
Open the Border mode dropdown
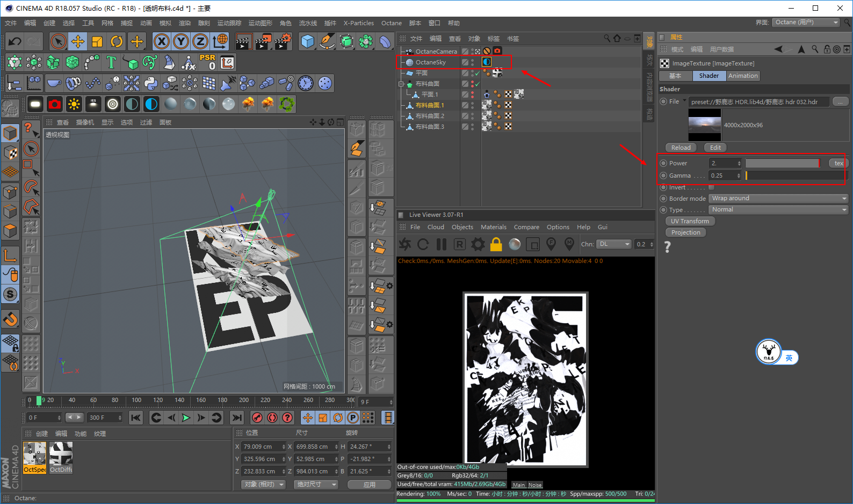(778, 199)
